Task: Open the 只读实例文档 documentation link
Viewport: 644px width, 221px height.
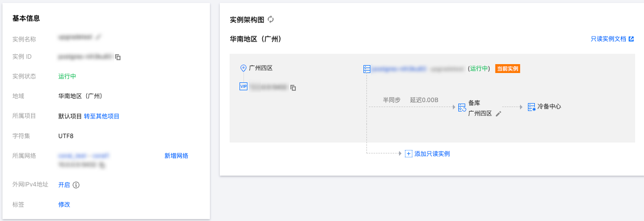Action: pos(608,38)
